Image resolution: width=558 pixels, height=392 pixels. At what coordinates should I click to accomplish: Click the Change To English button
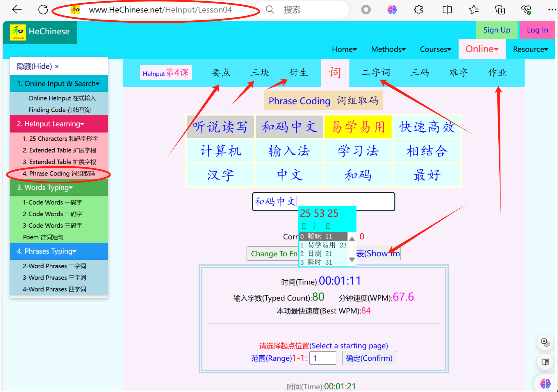click(273, 254)
